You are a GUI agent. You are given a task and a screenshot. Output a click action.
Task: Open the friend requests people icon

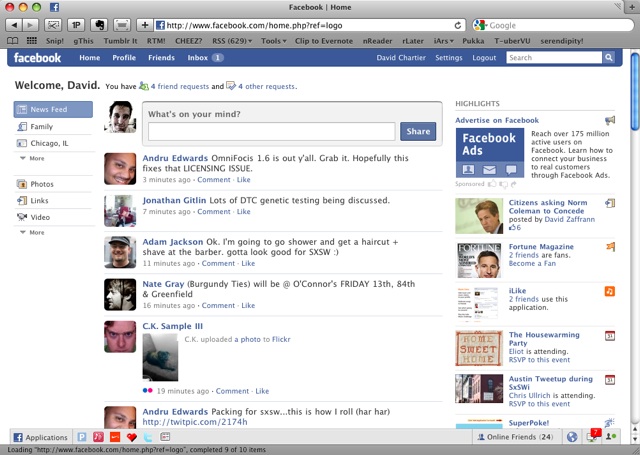[x=144, y=86]
